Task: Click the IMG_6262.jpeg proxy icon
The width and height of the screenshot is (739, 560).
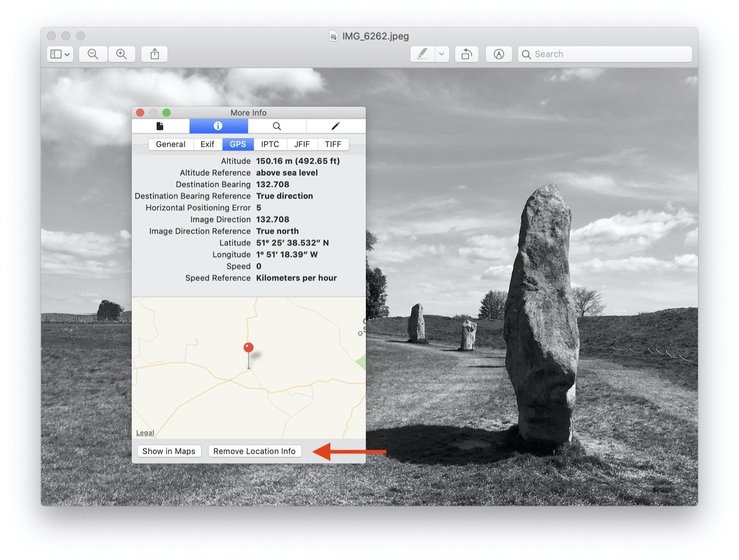Action: point(333,36)
